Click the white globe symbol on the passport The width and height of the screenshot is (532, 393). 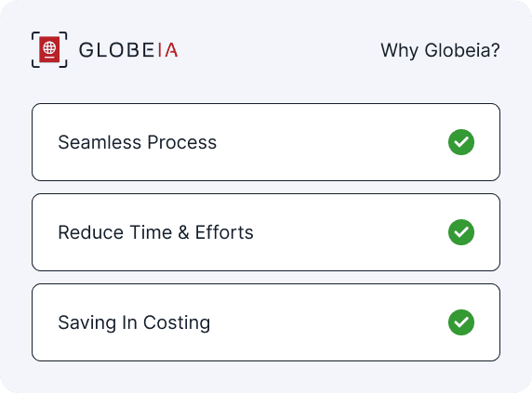(49, 47)
